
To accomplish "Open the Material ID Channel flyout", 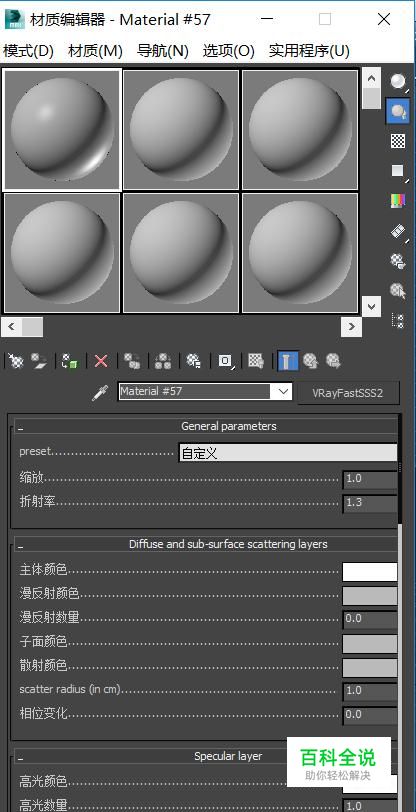I will tap(225, 360).
